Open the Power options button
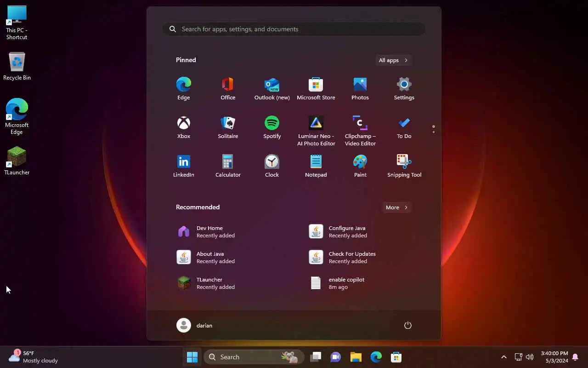 point(407,325)
